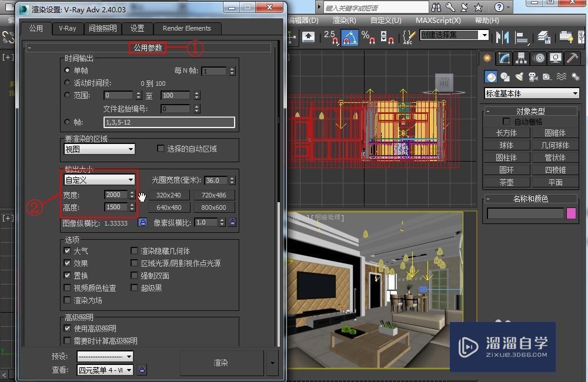
Task: Switch to the V-Ray tab
Action: [67, 28]
